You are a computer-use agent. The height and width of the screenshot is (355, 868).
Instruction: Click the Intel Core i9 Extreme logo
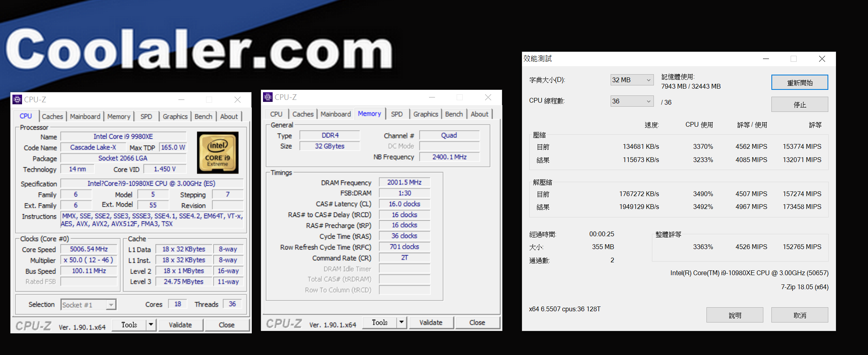pyautogui.click(x=218, y=152)
